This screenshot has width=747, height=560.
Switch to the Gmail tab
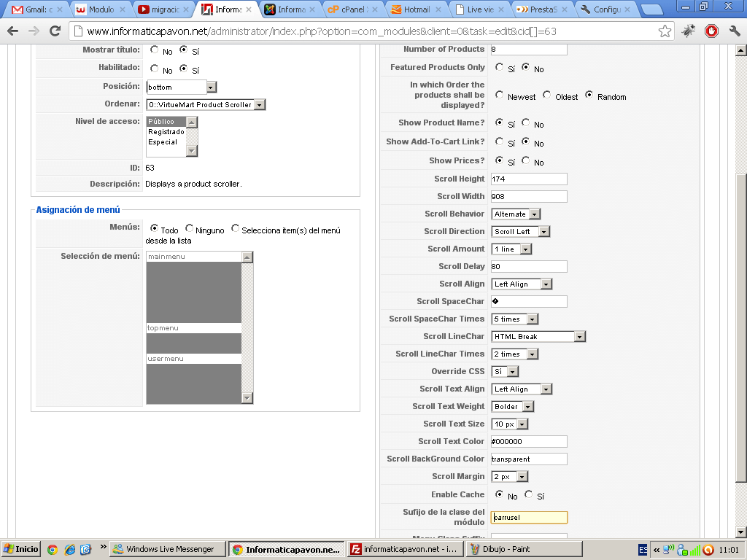pyautogui.click(x=36, y=9)
